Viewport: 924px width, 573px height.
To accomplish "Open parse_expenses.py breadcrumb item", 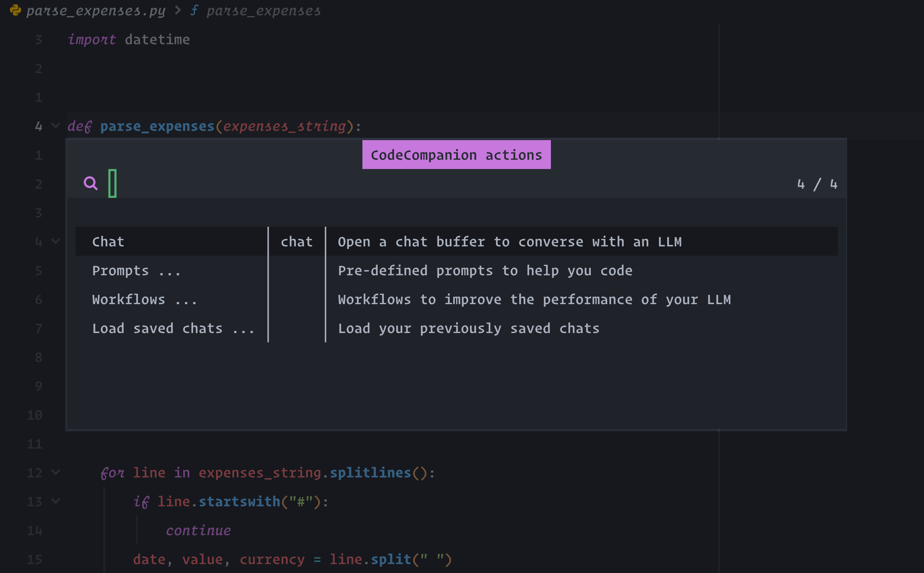I will click(x=96, y=11).
